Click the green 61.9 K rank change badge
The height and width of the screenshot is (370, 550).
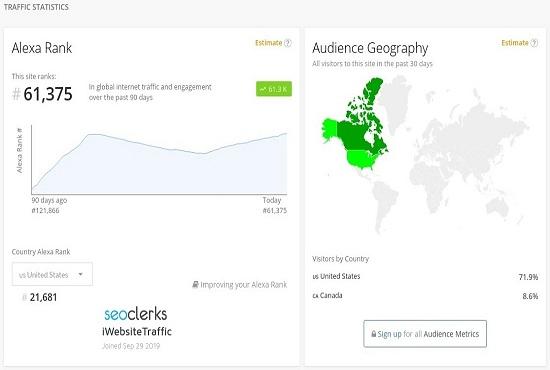click(x=274, y=89)
